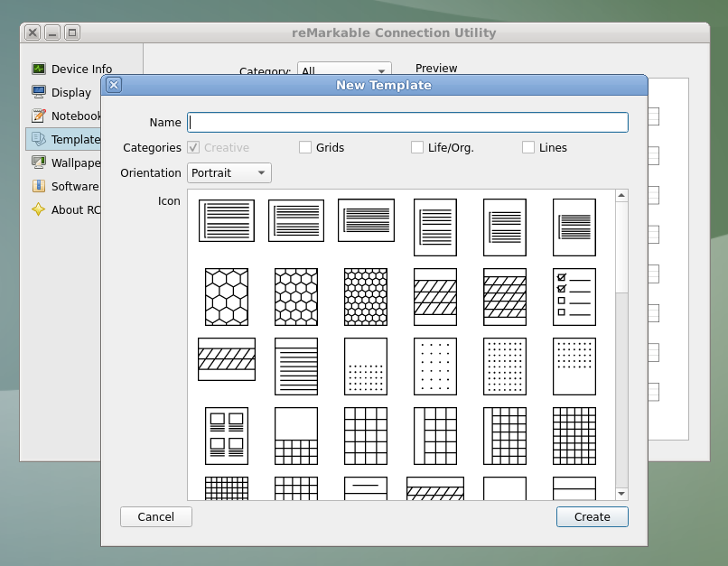Select the blank top with bottom grid icon

coord(296,436)
